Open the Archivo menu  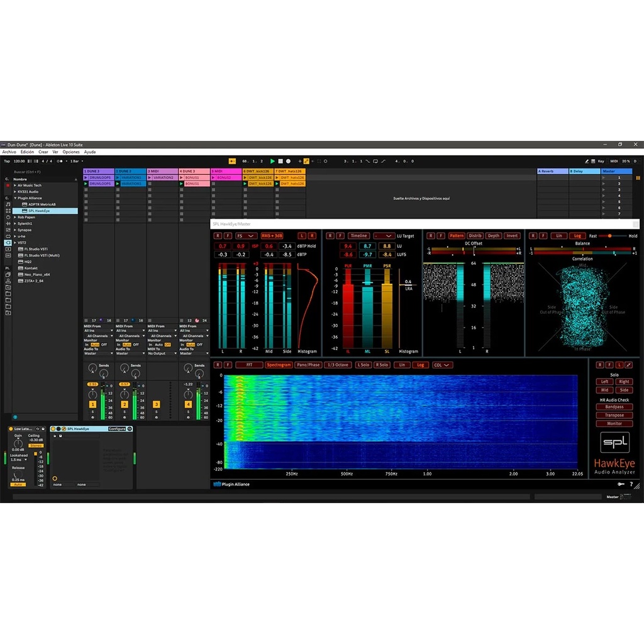(9, 152)
